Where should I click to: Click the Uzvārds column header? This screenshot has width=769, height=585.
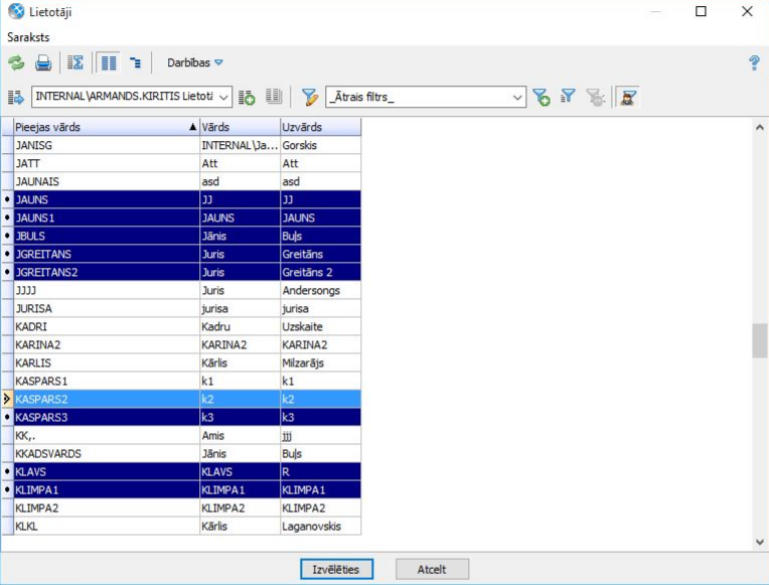tap(321, 127)
